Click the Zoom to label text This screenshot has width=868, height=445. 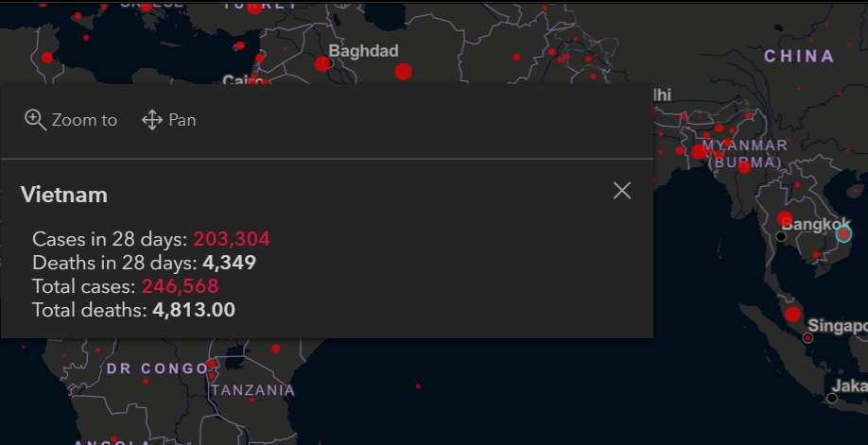pos(84,120)
